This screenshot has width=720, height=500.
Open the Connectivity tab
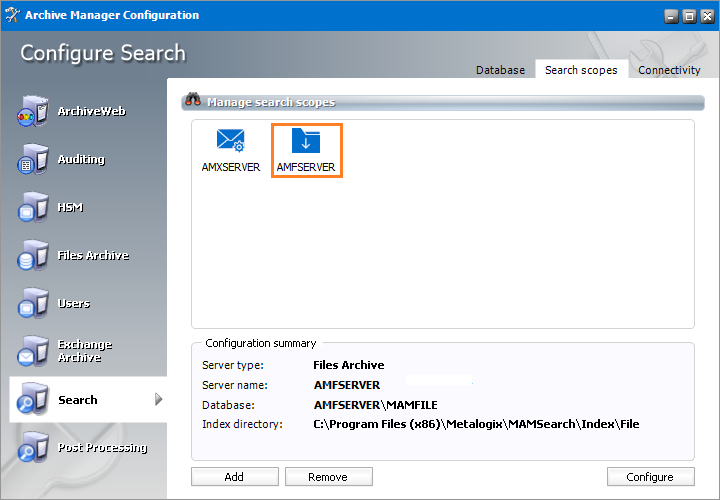point(669,70)
